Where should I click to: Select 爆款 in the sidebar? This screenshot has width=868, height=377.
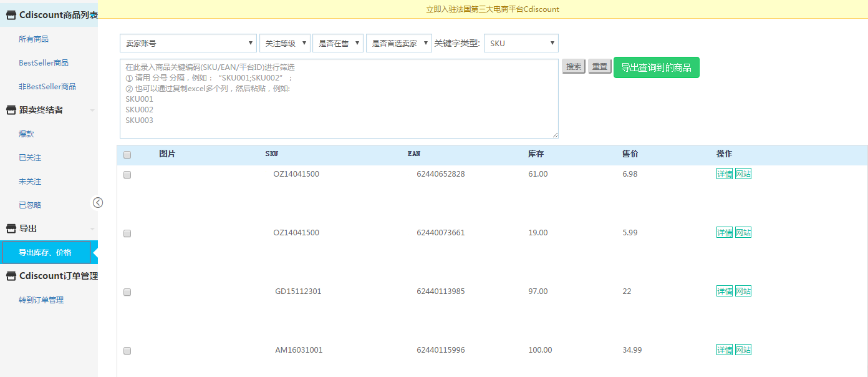pos(26,134)
